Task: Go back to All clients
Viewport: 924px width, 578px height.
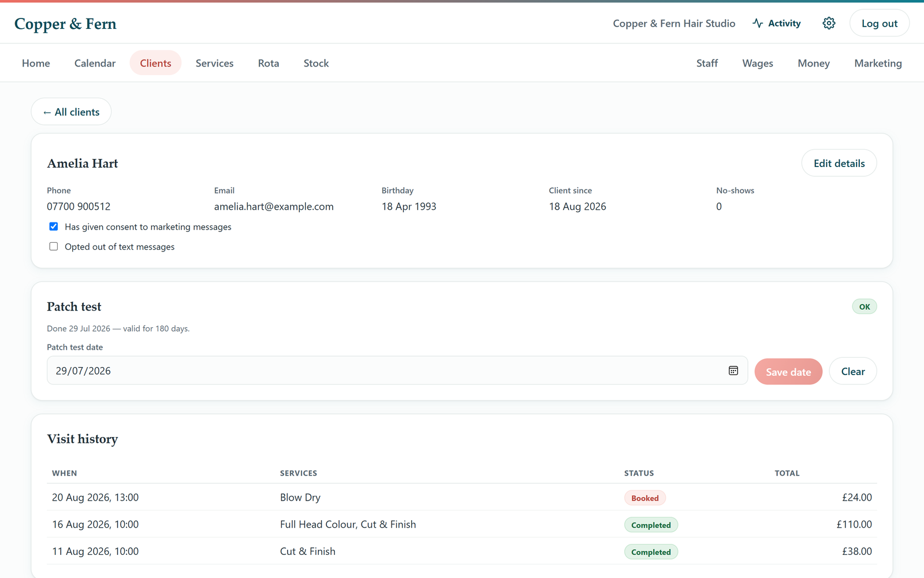Action: click(71, 112)
